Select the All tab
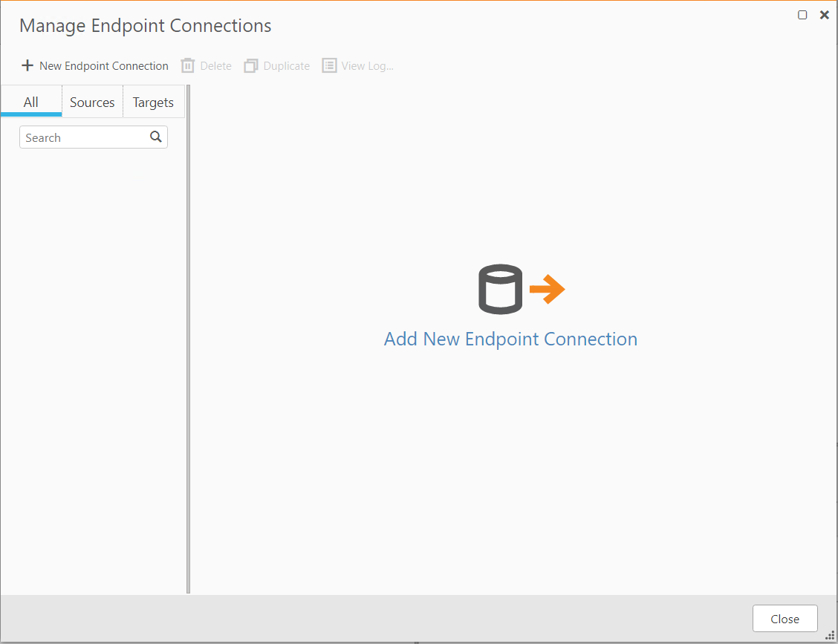Viewport: 838px width, 644px height. (x=31, y=102)
